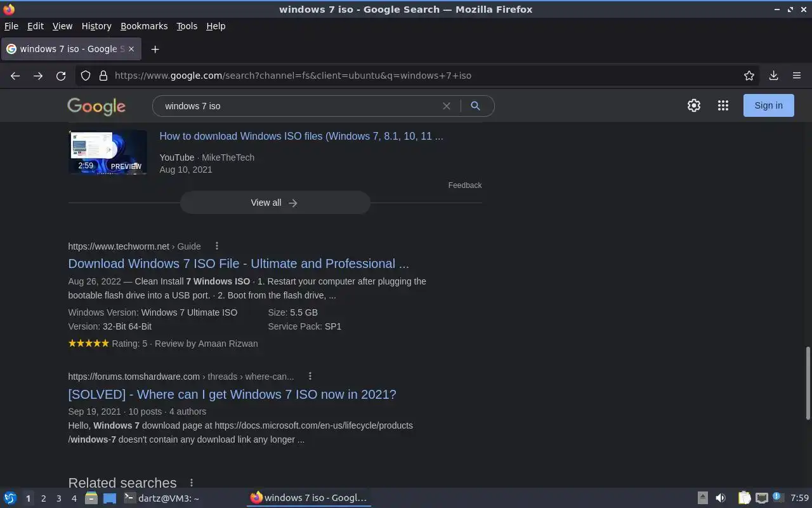Open 'Download Windows 7 ISO File' techworm link
The width and height of the screenshot is (812, 508).
[x=239, y=264]
